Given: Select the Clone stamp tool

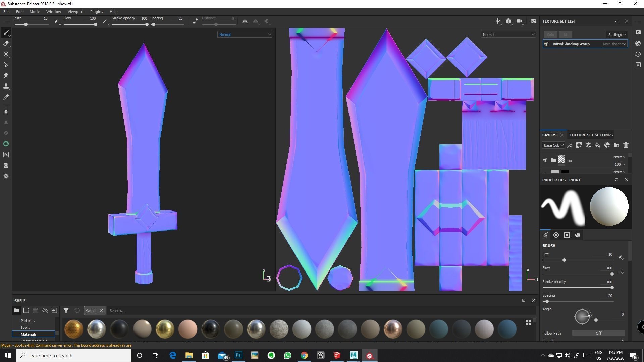Looking at the screenshot, I should pyautogui.click(x=6, y=86).
